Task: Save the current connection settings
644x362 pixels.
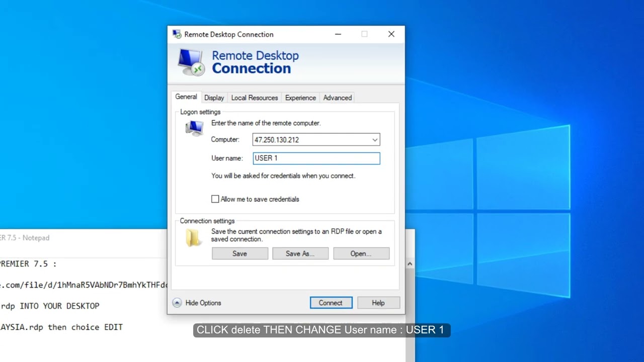Action: tap(240, 253)
